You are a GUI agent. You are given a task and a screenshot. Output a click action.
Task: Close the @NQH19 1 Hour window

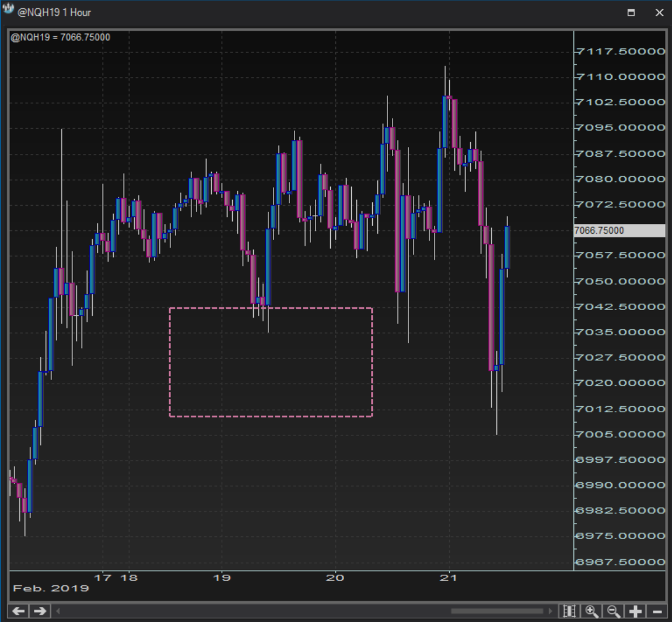tap(660, 12)
